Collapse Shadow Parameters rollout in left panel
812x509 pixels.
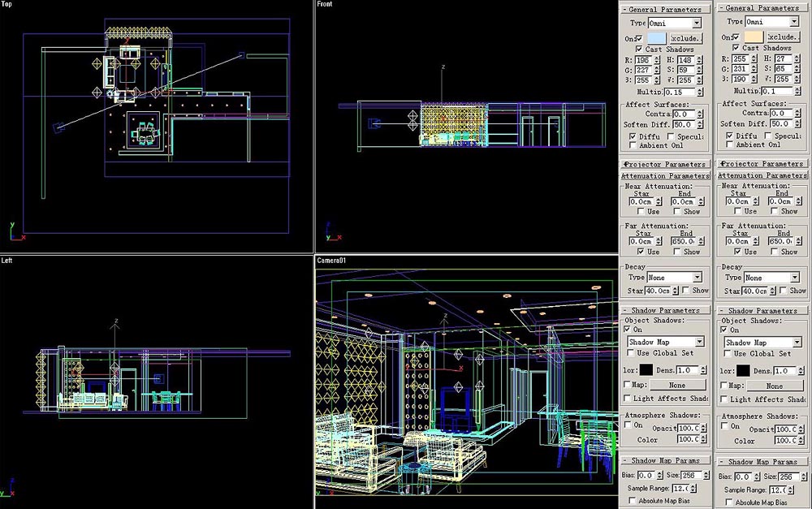pos(665,311)
